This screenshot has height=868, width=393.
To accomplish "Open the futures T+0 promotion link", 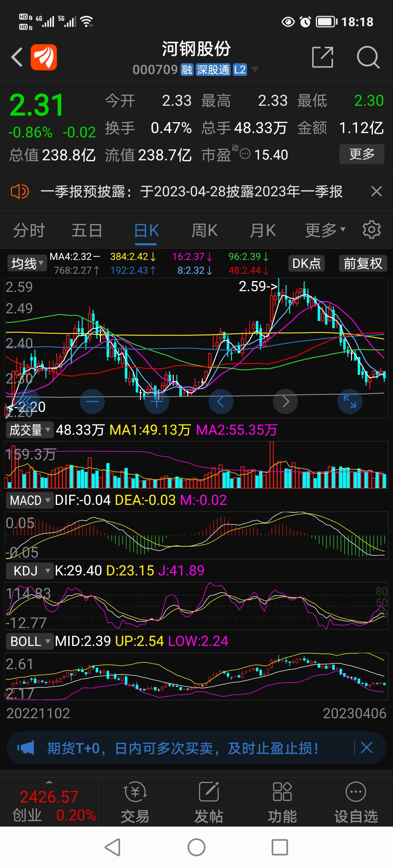I will pos(183,748).
